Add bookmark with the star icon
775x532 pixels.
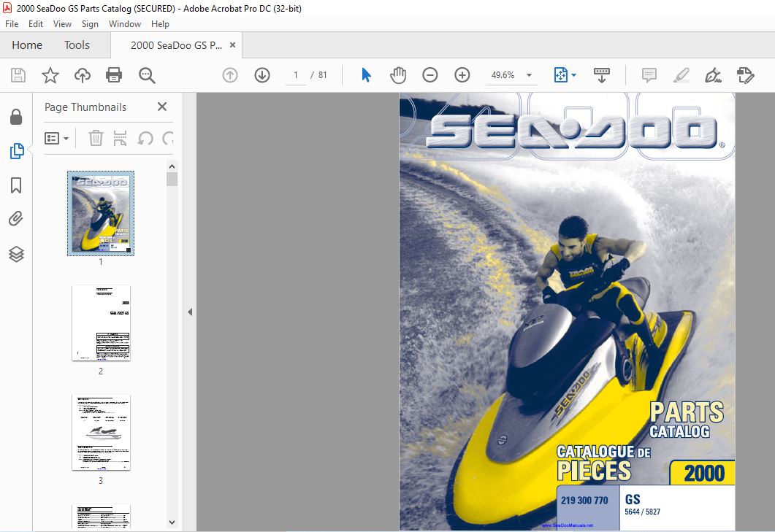pos(50,75)
